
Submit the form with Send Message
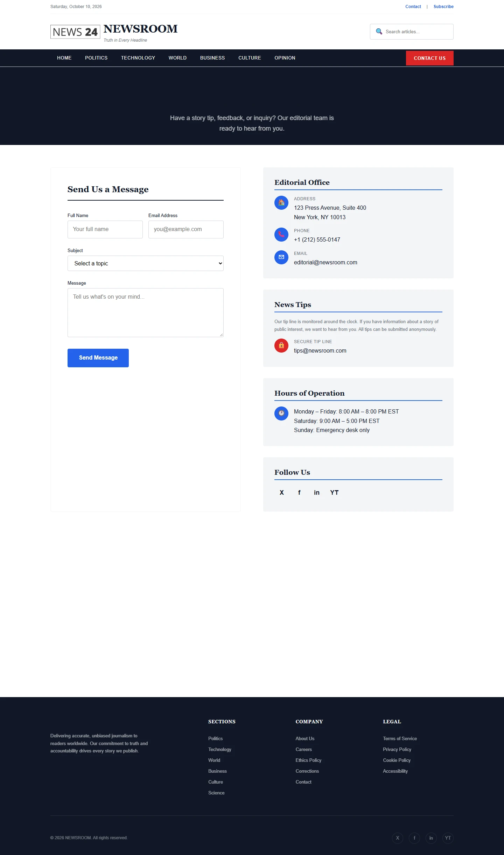pyautogui.click(x=98, y=358)
